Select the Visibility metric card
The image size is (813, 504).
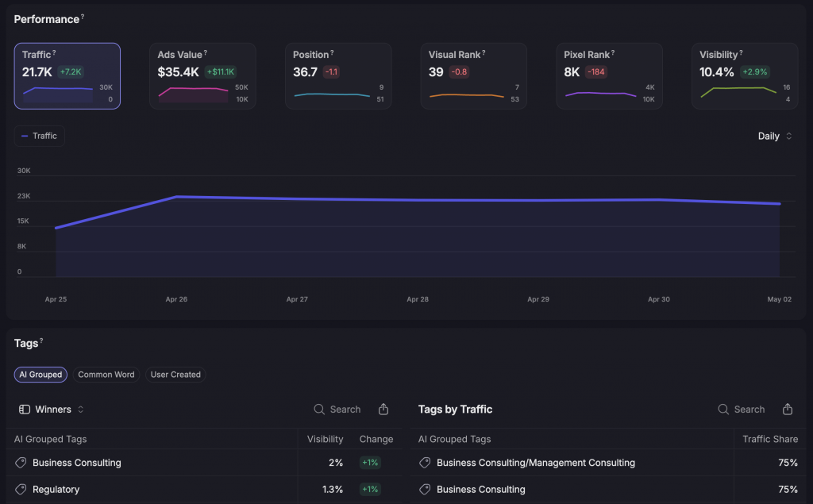pyautogui.click(x=745, y=75)
